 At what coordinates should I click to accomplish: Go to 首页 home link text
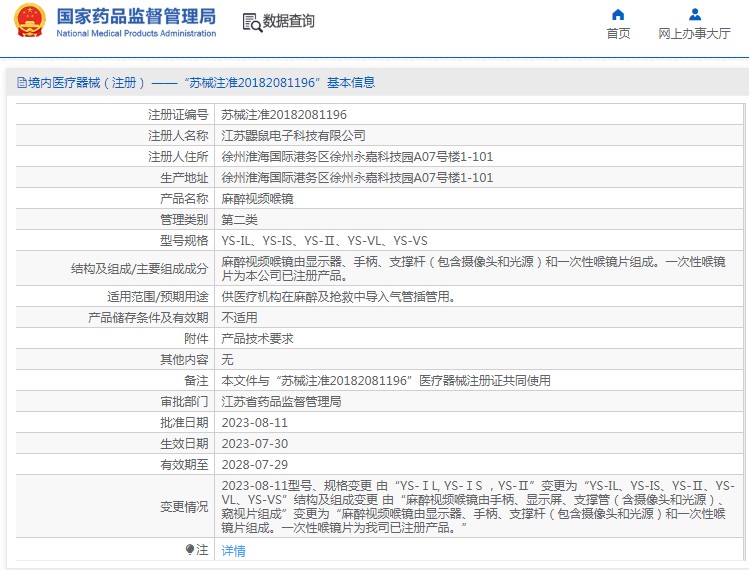[x=618, y=33]
